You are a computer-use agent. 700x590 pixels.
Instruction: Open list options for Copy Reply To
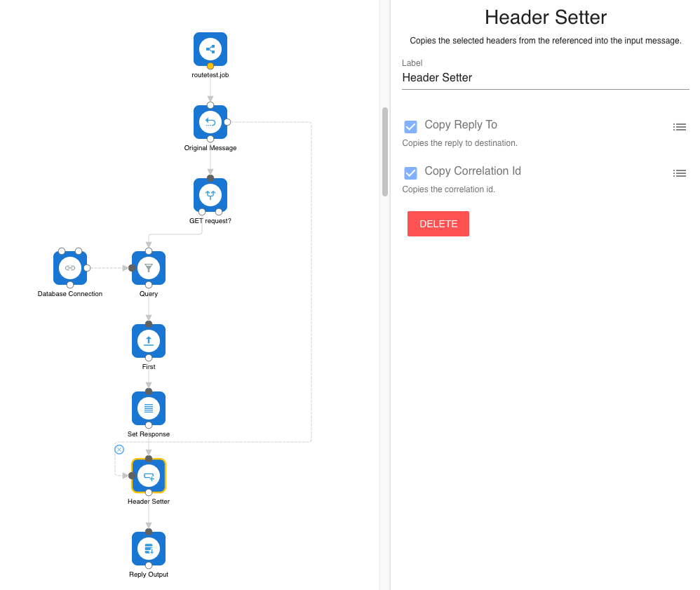[x=679, y=127]
